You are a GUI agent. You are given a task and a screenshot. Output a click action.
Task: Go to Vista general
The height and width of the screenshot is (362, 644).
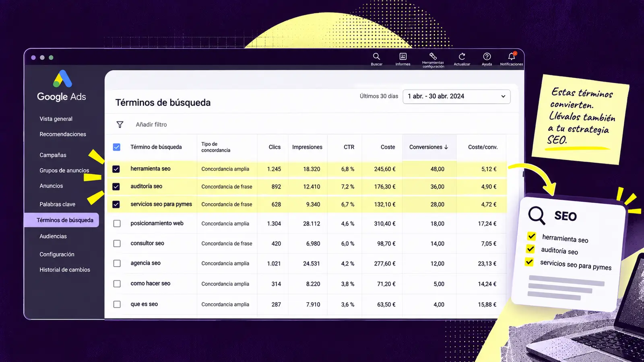56,119
